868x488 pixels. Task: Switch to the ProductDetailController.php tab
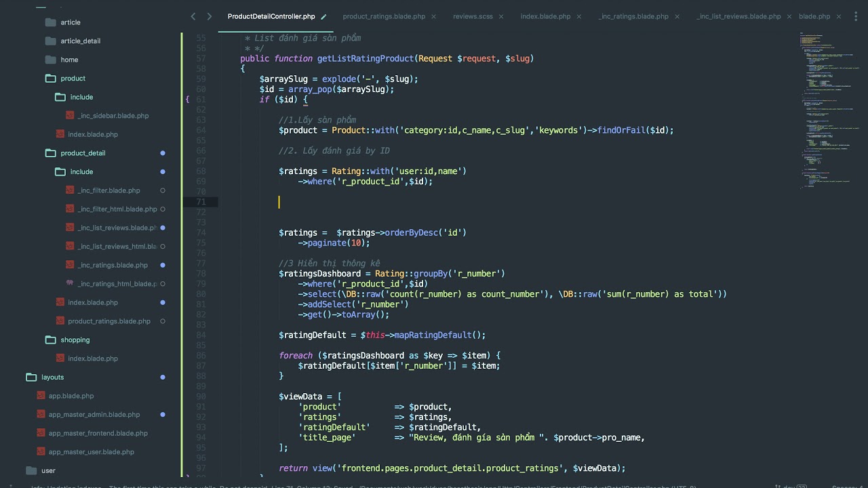[271, 16]
